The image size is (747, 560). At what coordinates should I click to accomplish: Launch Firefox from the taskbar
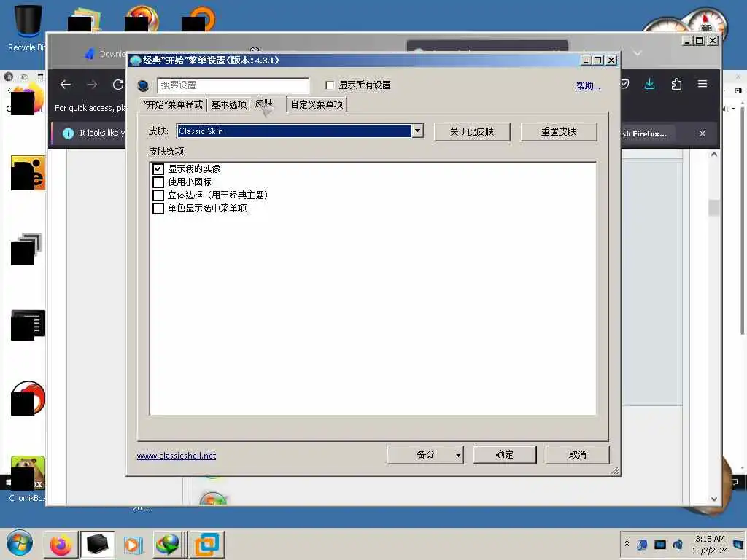pyautogui.click(x=61, y=544)
